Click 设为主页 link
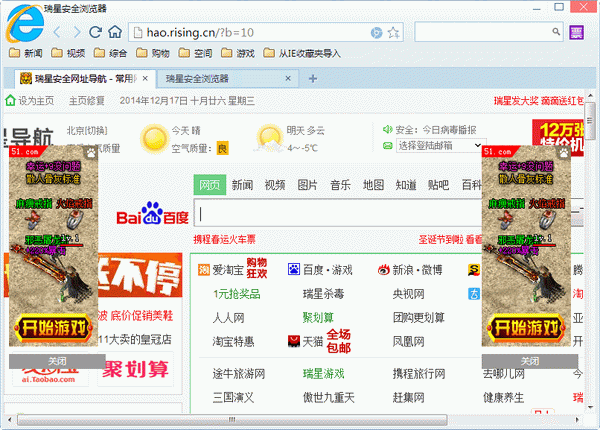The width and height of the screenshot is (600, 430). point(36,101)
